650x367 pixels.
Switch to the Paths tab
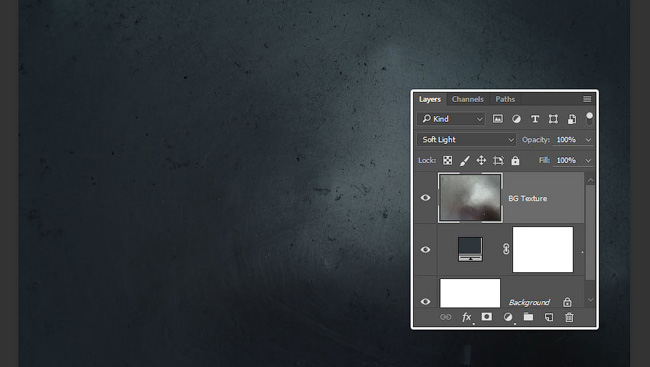505,99
